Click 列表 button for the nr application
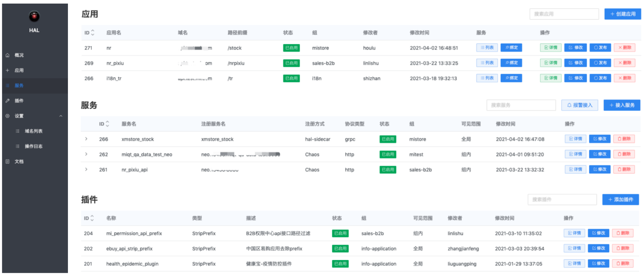Image resolution: width=644 pixels, height=274 pixels. (x=487, y=48)
